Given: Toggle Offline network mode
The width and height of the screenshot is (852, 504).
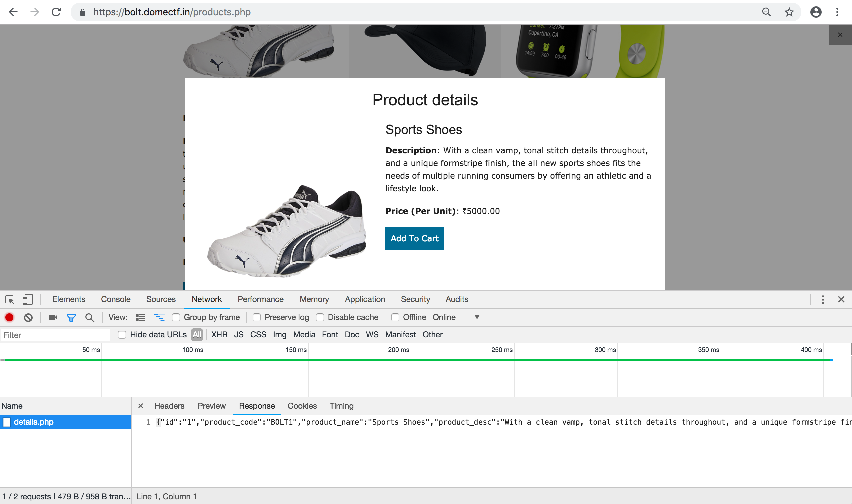Looking at the screenshot, I should [395, 317].
